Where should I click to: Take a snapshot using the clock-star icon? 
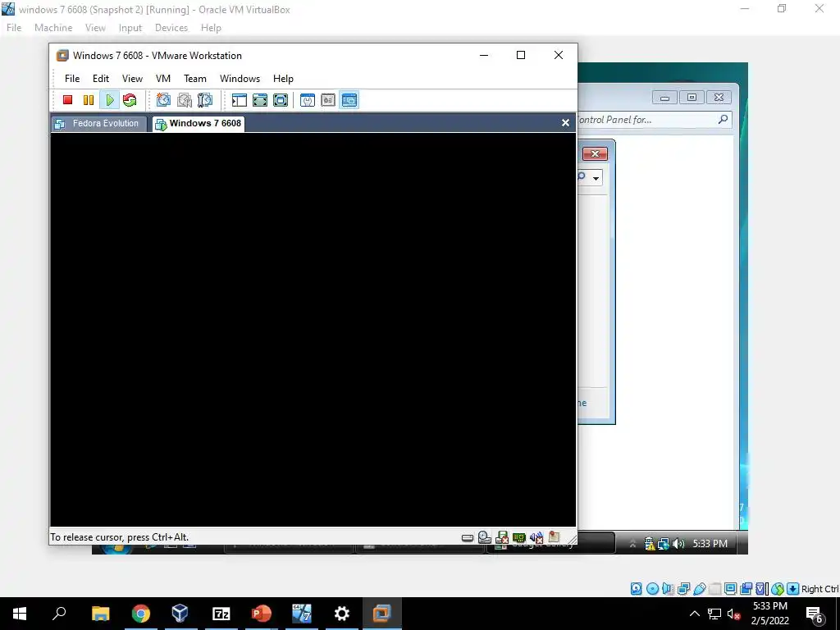[163, 100]
